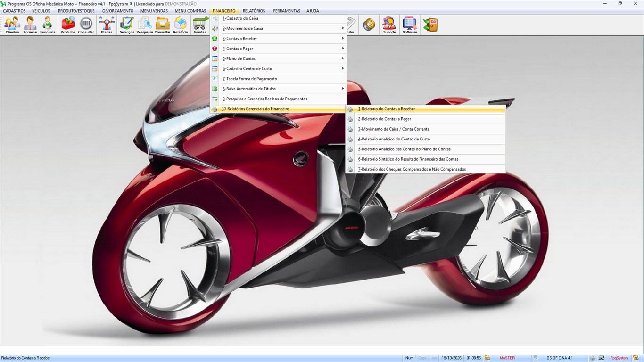644x362 pixels.
Task: Expand 8-Baixa Automática de Títulos submenu arrow
Action: (x=343, y=89)
